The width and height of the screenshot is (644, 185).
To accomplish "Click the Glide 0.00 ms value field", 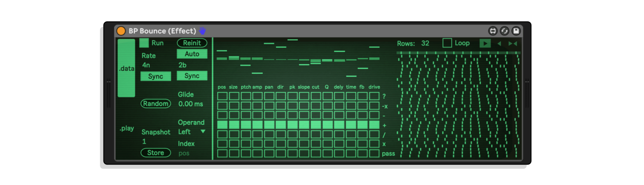I will [x=191, y=104].
